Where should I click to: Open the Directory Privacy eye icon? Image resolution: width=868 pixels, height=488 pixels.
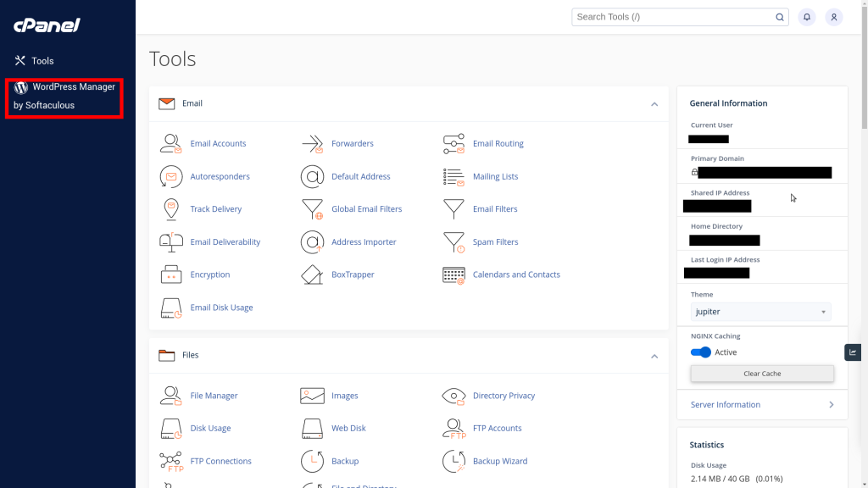point(453,396)
